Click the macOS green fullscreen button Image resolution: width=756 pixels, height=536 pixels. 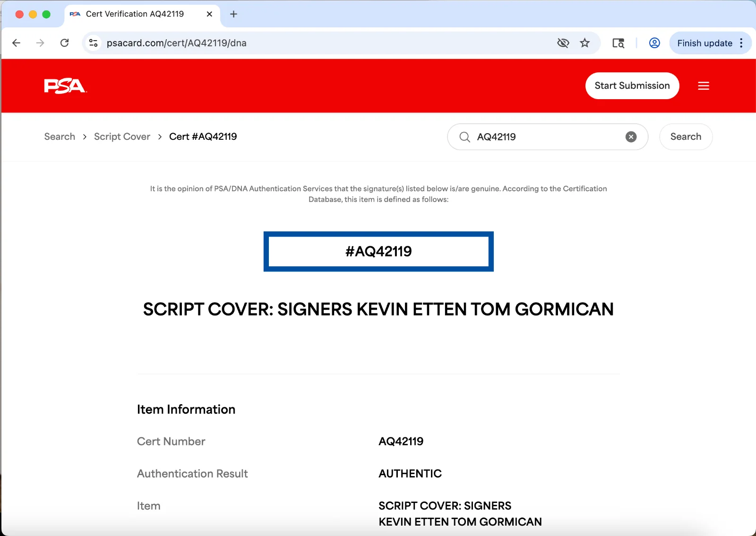click(46, 14)
